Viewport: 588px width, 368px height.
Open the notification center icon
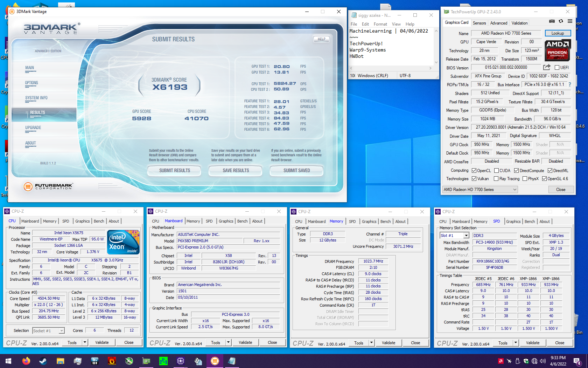point(577,361)
